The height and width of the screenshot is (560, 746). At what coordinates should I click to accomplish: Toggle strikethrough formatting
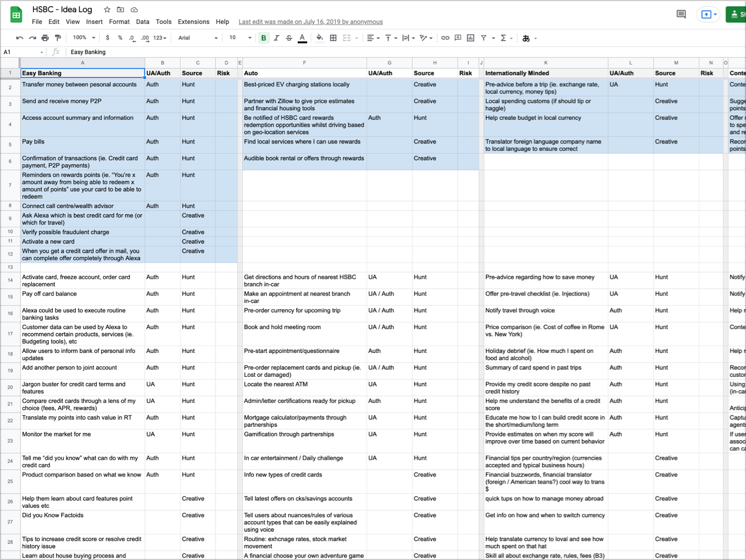(289, 38)
